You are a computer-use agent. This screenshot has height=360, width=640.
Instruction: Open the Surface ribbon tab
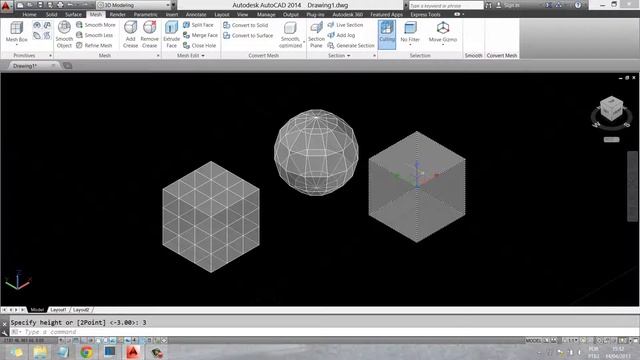click(73, 14)
